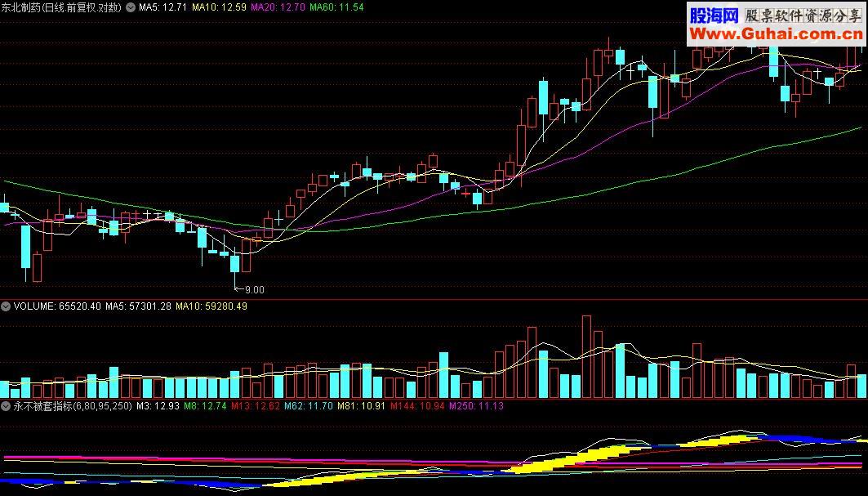The image size is (868, 496).
Task: Open the Www.Guhai.com.cn link
Action: 776,34
